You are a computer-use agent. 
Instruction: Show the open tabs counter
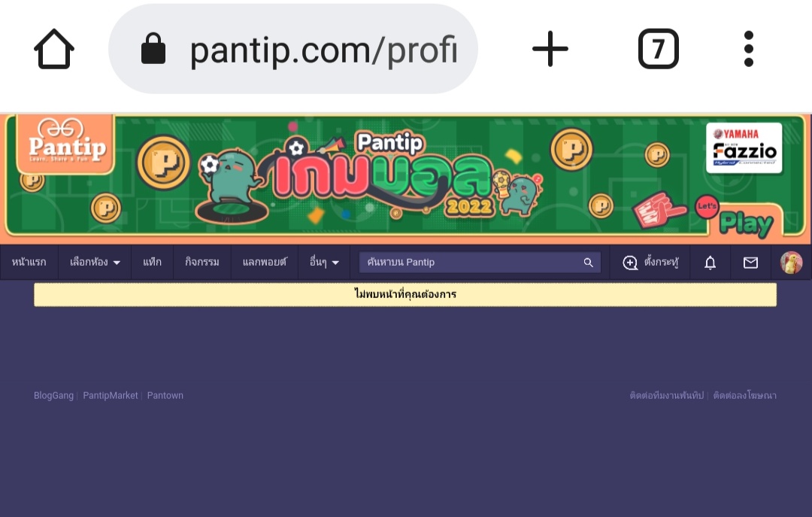tap(658, 49)
